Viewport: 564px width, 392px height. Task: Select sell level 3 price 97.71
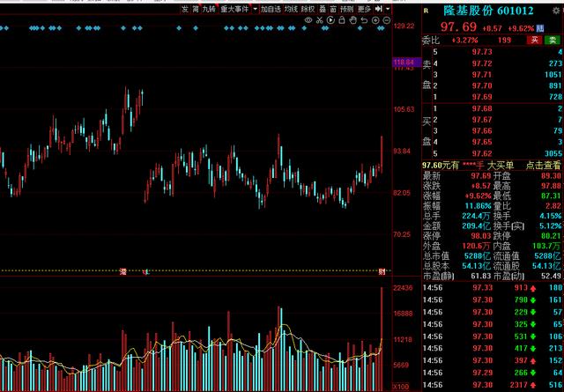[x=482, y=75]
